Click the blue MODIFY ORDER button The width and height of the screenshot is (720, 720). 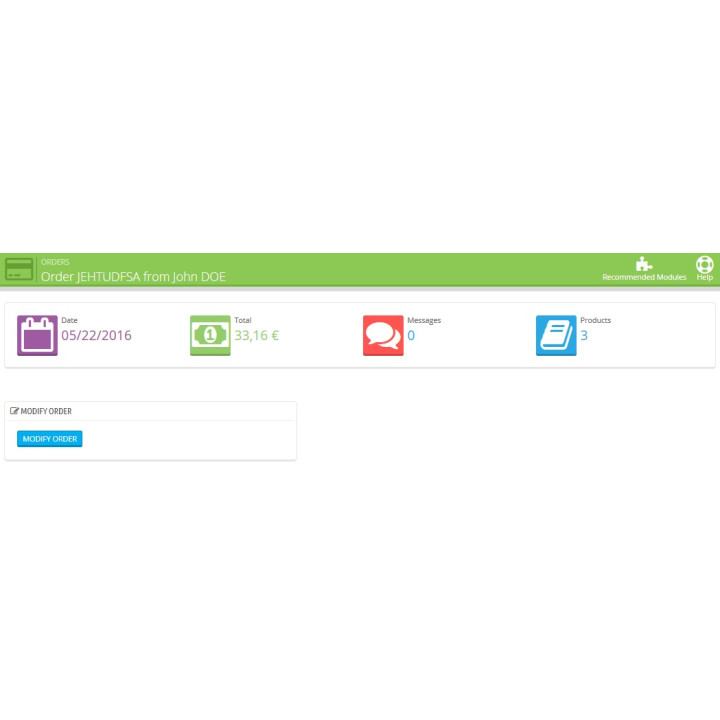click(50, 439)
